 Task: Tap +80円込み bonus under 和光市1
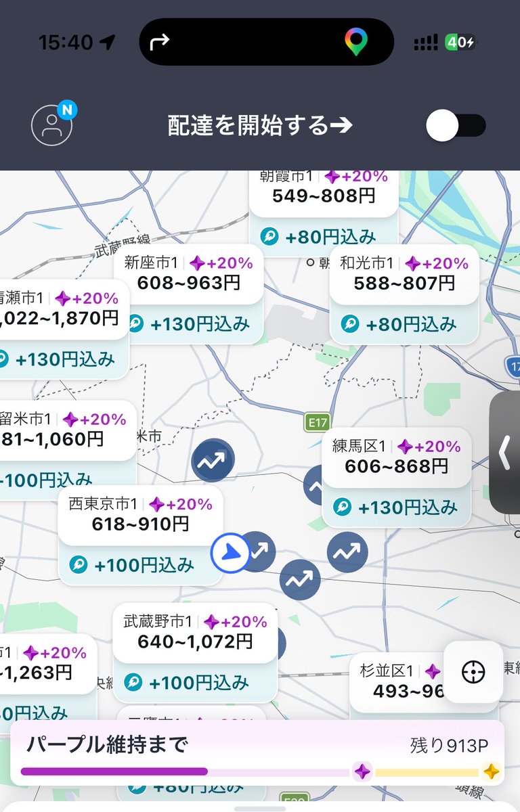[410, 324]
